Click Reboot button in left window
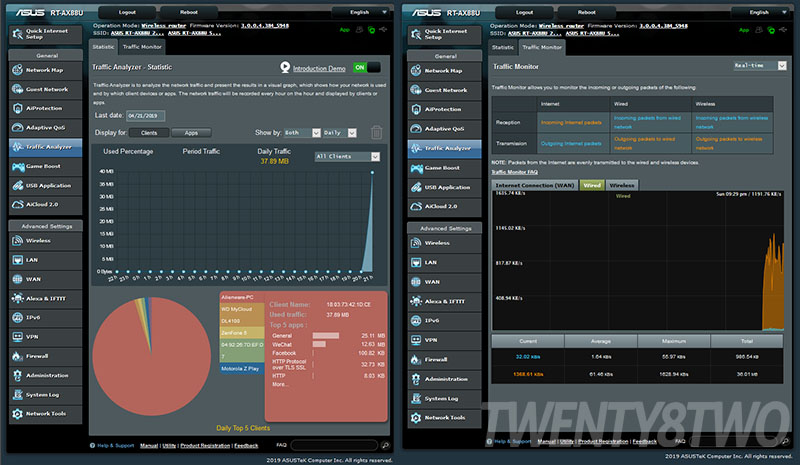 [x=189, y=12]
